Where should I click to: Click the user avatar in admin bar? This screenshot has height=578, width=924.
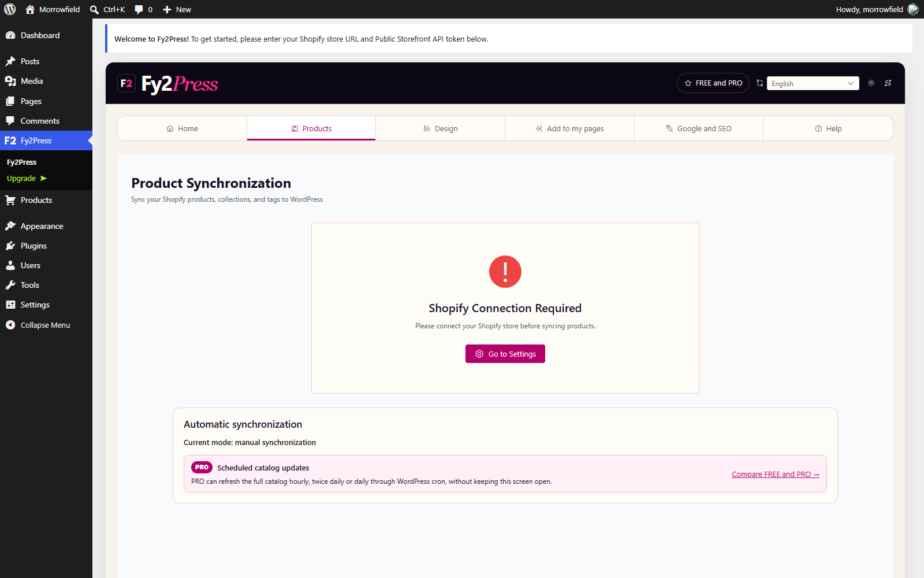pos(912,9)
